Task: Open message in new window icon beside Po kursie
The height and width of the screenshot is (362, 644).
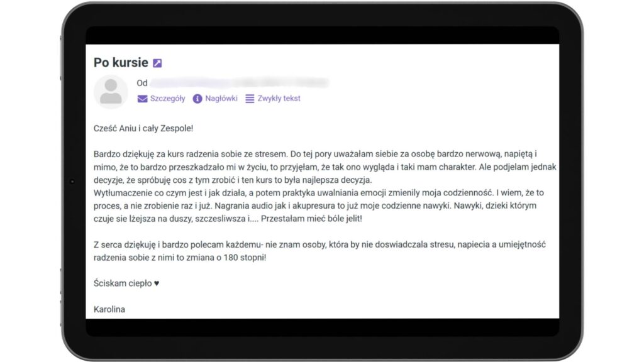Action: click(x=157, y=63)
